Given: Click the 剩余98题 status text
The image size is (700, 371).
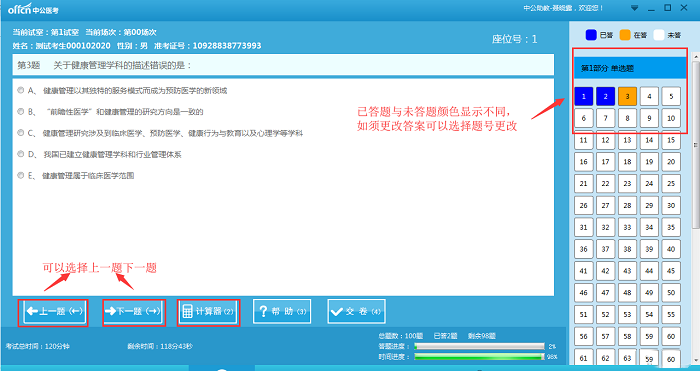Looking at the screenshot, I should coord(482,336).
